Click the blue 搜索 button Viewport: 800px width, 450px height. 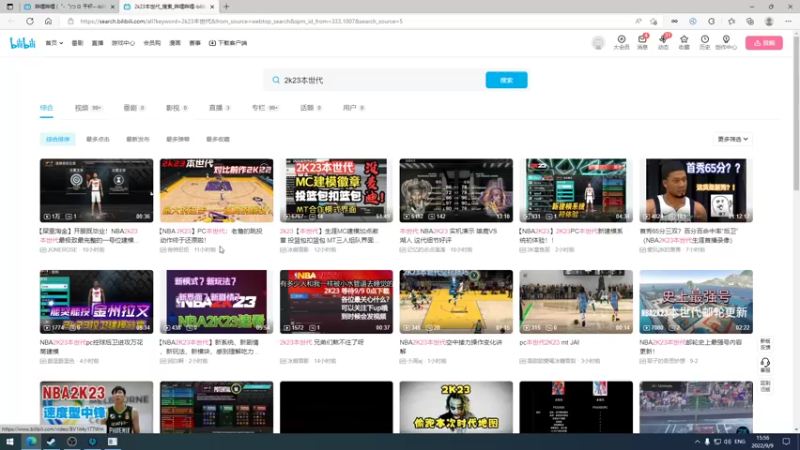(506, 80)
